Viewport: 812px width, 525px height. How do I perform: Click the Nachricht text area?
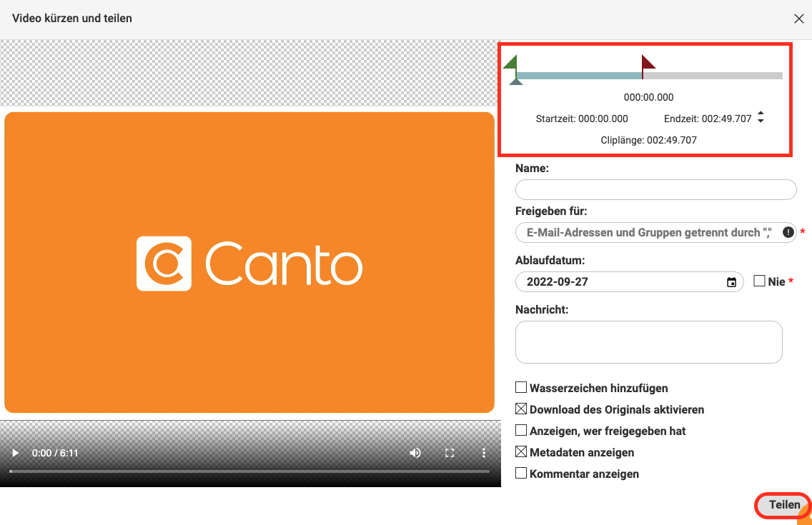(x=648, y=342)
